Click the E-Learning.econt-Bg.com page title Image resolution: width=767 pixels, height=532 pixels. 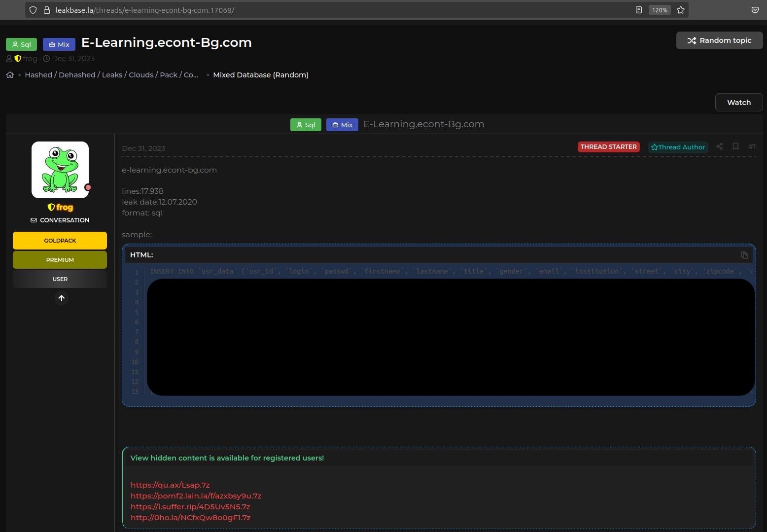click(167, 42)
